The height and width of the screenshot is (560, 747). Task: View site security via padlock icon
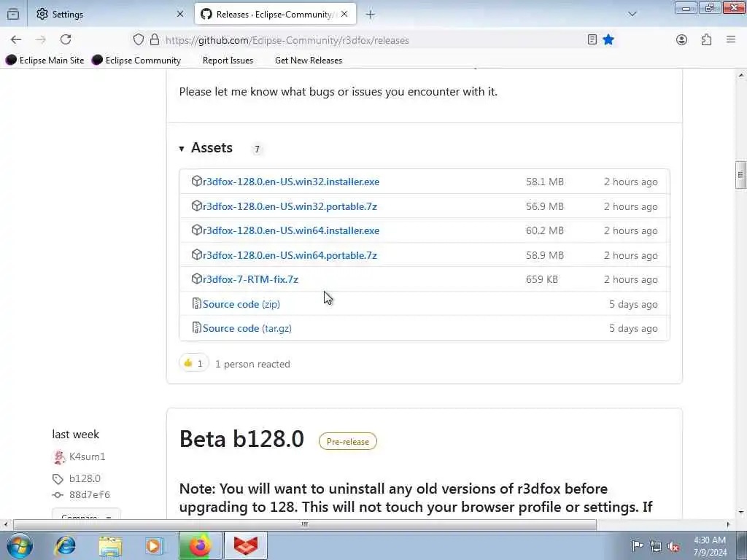pyautogui.click(x=155, y=40)
